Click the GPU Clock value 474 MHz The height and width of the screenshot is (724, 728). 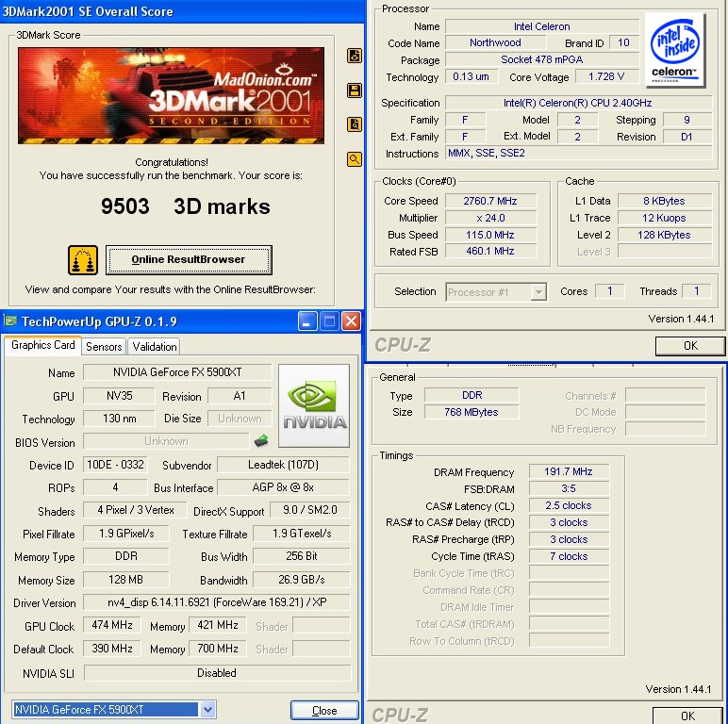(x=112, y=625)
